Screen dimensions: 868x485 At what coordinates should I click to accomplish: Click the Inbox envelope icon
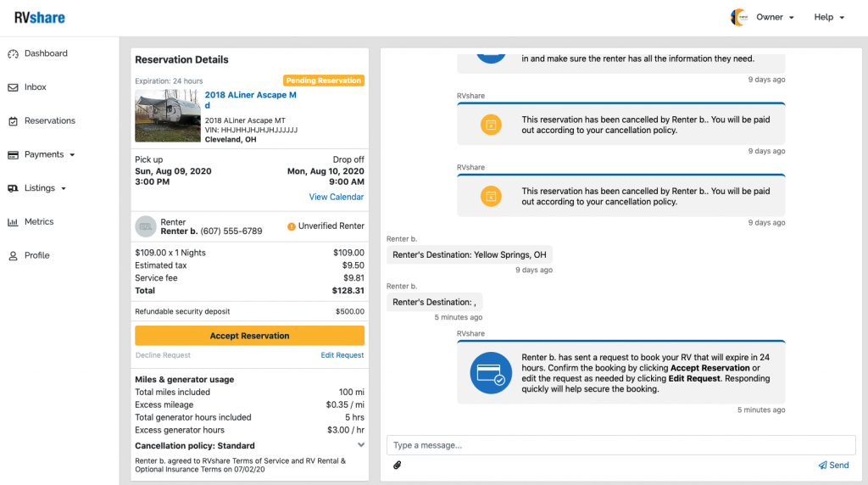14,87
